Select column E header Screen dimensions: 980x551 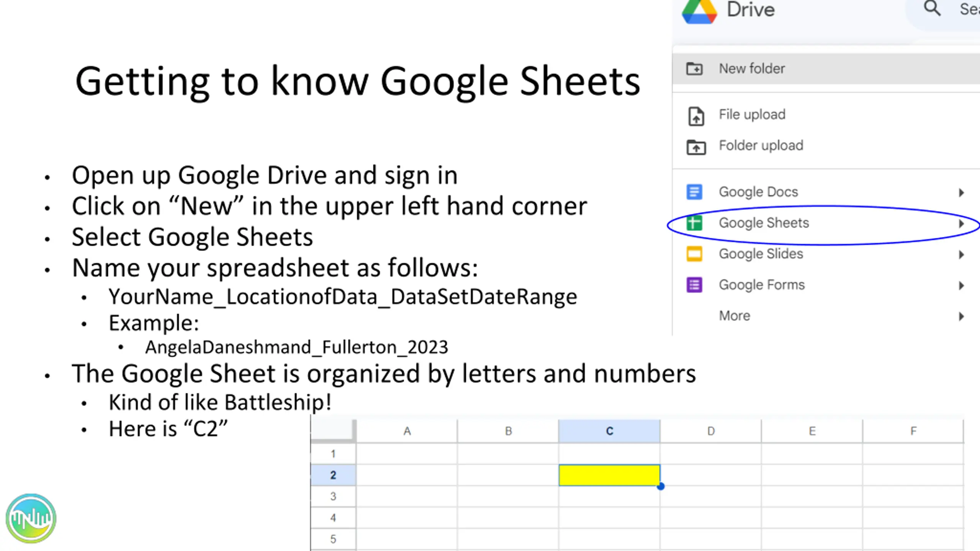pyautogui.click(x=812, y=431)
